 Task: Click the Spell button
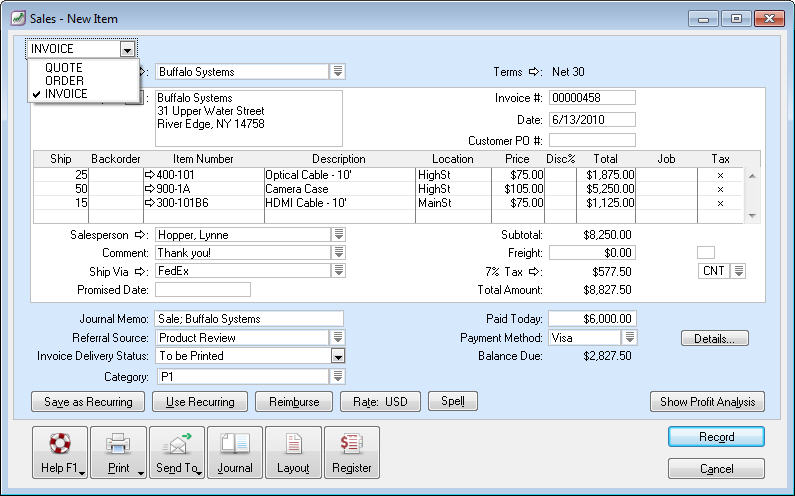(453, 401)
